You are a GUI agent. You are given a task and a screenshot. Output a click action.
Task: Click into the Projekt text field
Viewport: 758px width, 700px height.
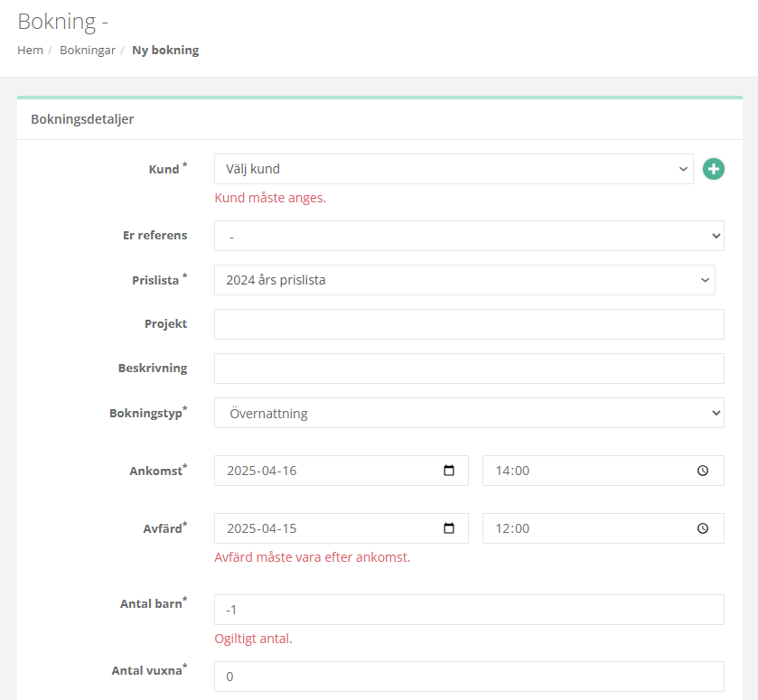[x=468, y=324]
